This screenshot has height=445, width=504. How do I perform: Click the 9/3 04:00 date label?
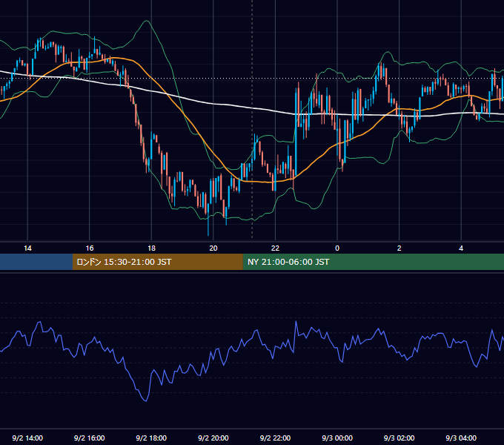pyautogui.click(x=461, y=438)
